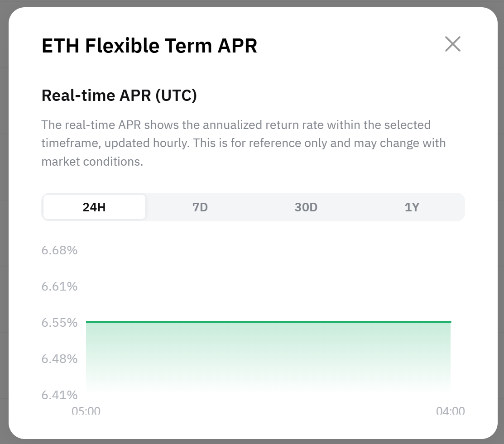Click the 05:00 x-axis time label

coord(86,411)
